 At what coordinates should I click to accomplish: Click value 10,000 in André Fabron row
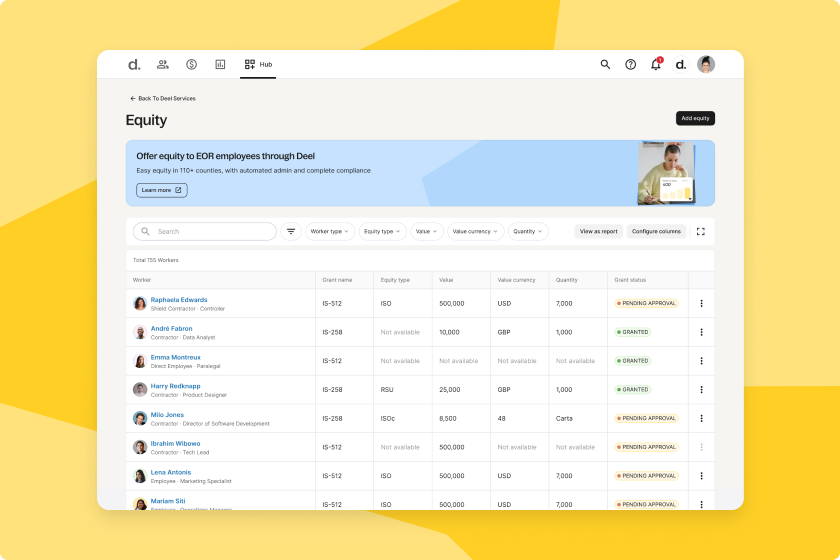(449, 332)
